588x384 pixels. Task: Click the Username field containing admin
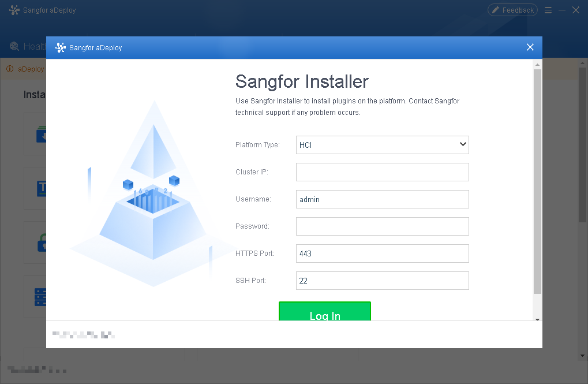pyautogui.click(x=382, y=199)
